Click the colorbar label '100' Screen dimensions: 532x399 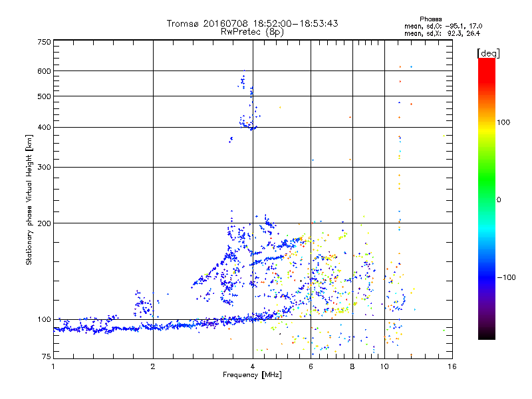click(x=503, y=122)
